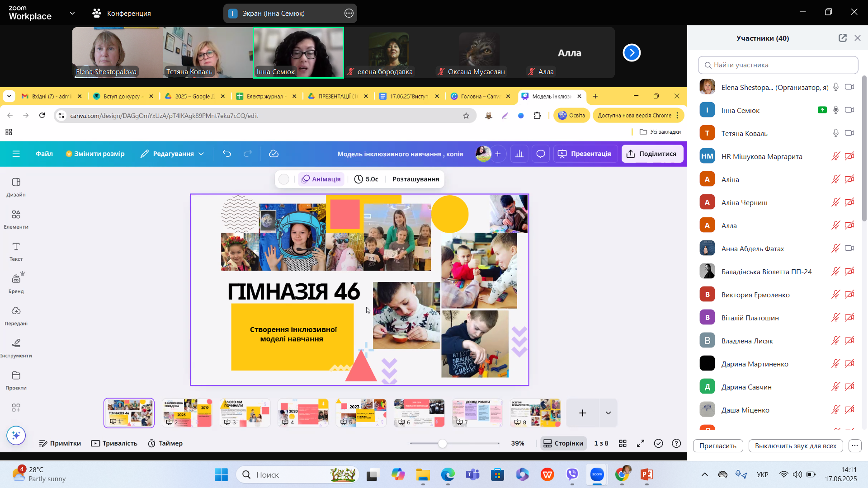Open the Uploads panel in sidebar
868x488 pixels.
(x=16, y=315)
